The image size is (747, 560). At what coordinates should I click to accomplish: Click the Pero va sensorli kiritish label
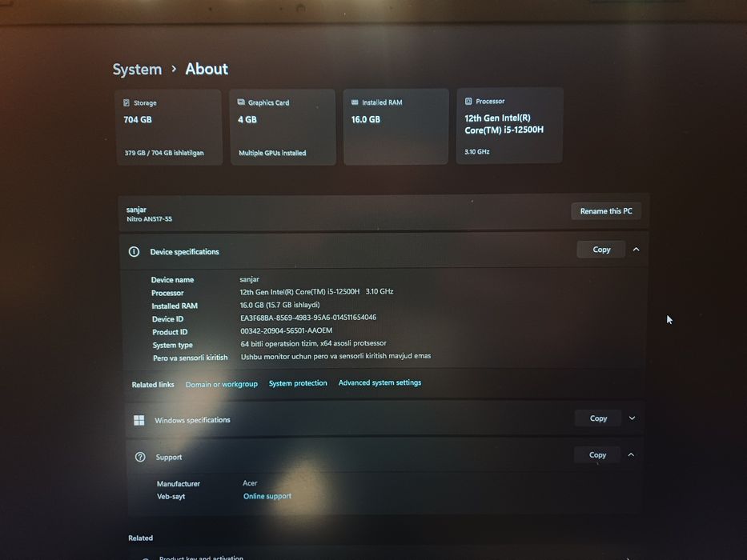click(190, 358)
